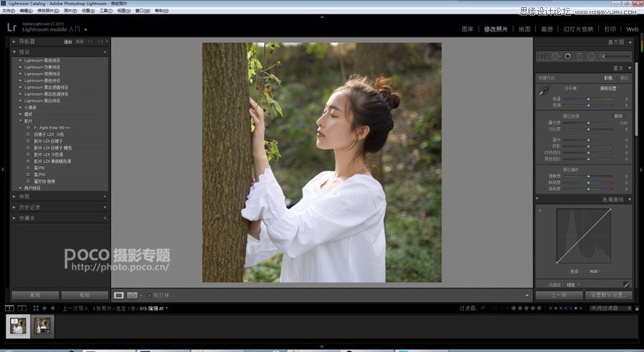644x352 pixels.
Task: Collapse the Histogram (直方图) panel
Action: click(x=630, y=42)
